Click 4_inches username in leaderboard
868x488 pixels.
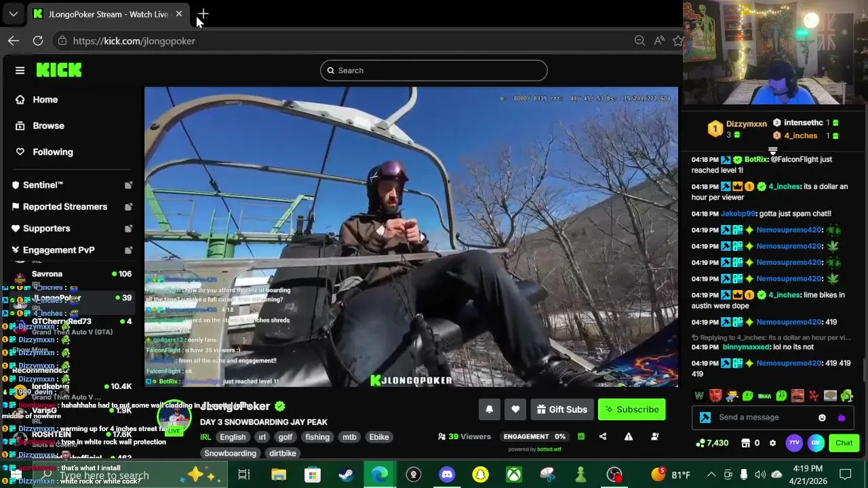pyautogui.click(x=801, y=136)
